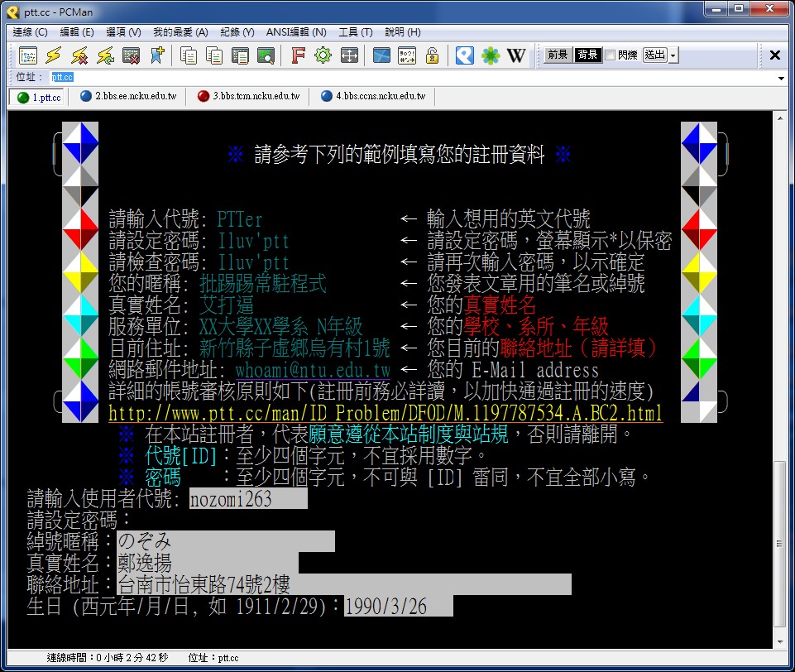
Task: Open the 我的最愛 (A) menu
Action: [x=180, y=32]
